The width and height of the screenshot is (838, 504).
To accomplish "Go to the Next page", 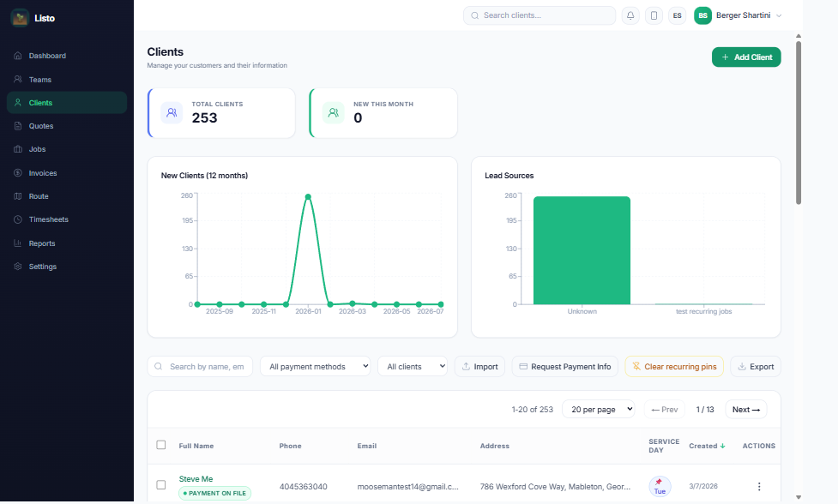I will click(x=746, y=410).
